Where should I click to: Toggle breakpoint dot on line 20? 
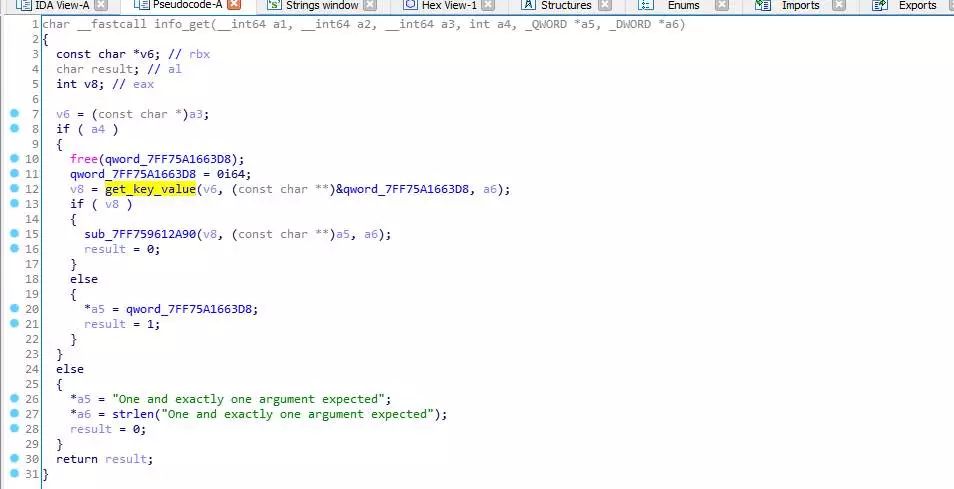click(x=15, y=308)
